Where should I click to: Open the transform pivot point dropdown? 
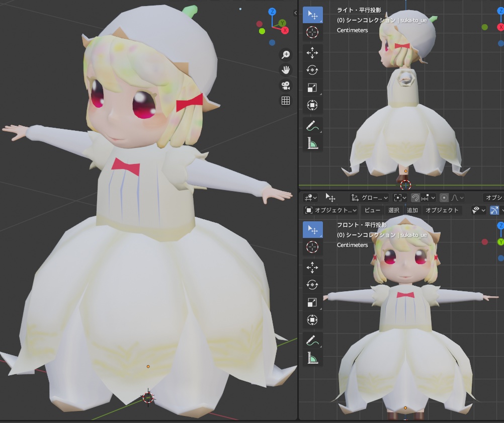click(399, 198)
